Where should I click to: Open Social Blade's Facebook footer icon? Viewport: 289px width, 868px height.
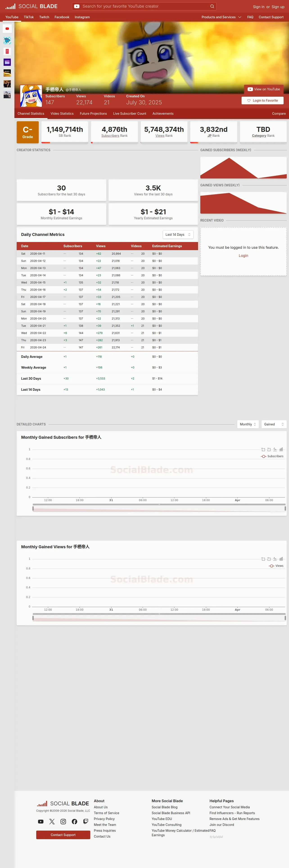point(74,822)
